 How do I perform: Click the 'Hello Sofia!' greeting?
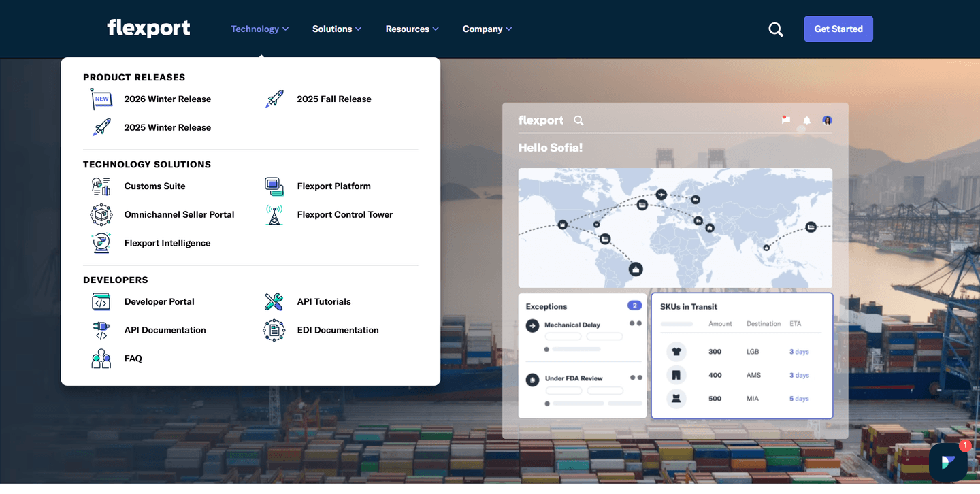(x=551, y=148)
